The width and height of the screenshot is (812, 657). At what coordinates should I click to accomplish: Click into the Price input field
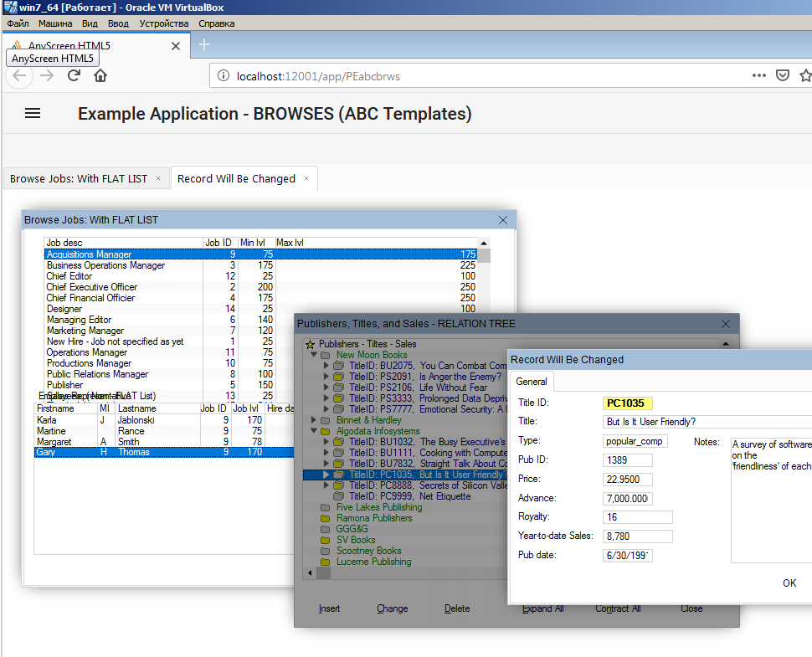click(627, 480)
